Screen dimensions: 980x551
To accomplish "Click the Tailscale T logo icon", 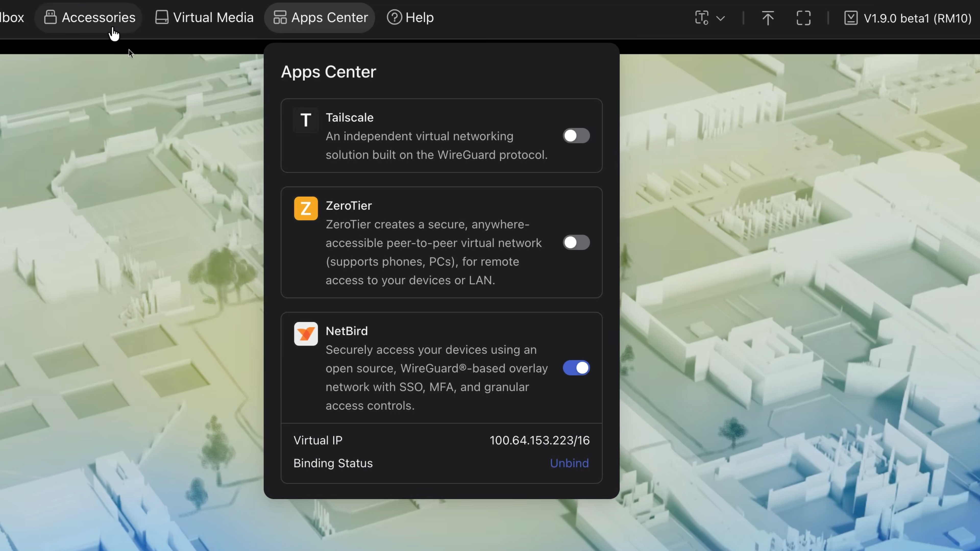I will 306,120.
